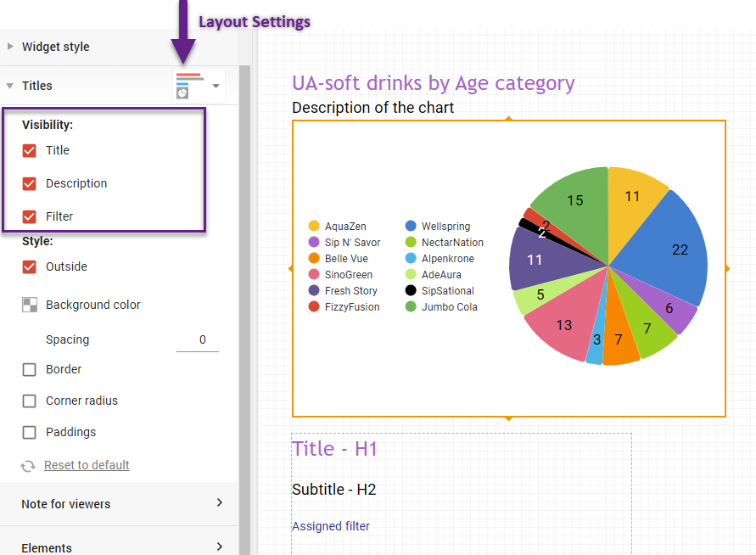Open the Note for viewers panel
The height and width of the screenshot is (555, 756).
pyautogui.click(x=119, y=502)
